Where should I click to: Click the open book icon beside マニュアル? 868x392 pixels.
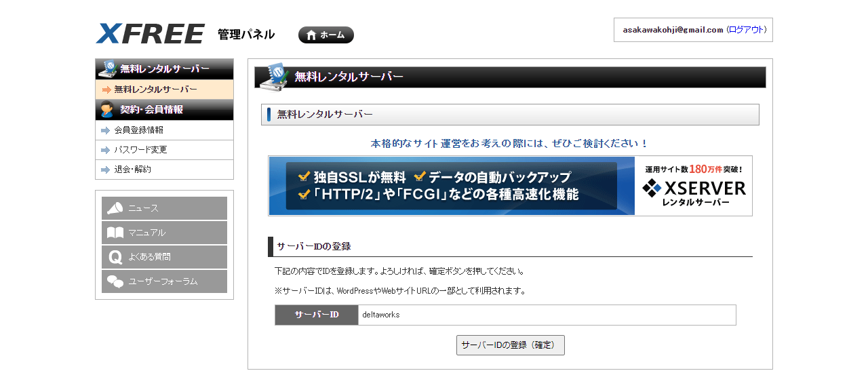pyautogui.click(x=115, y=233)
